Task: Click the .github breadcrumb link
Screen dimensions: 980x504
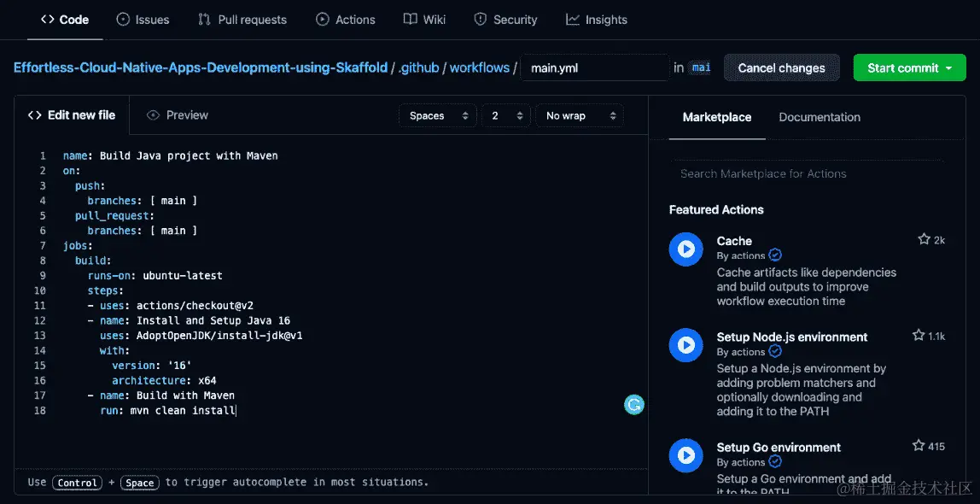Action: [419, 67]
